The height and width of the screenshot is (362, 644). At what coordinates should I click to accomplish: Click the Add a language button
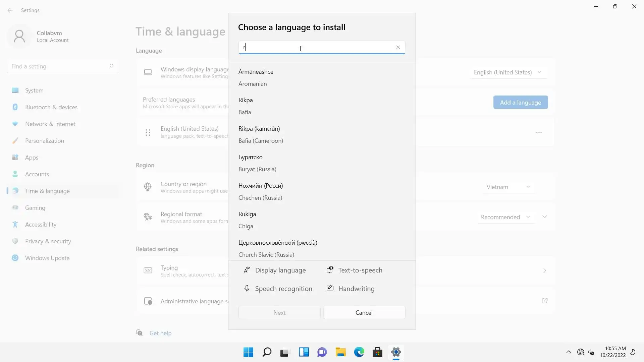(x=520, y=103)
